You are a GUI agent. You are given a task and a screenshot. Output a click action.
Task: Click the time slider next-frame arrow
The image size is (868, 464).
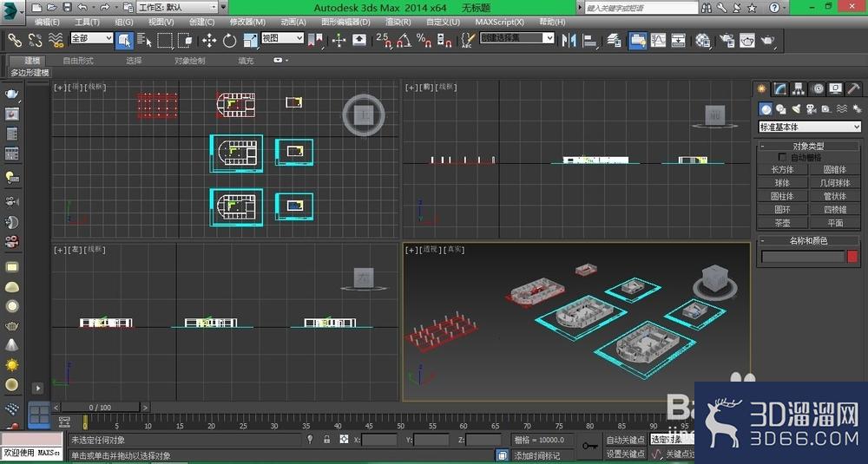click(145, 407)
